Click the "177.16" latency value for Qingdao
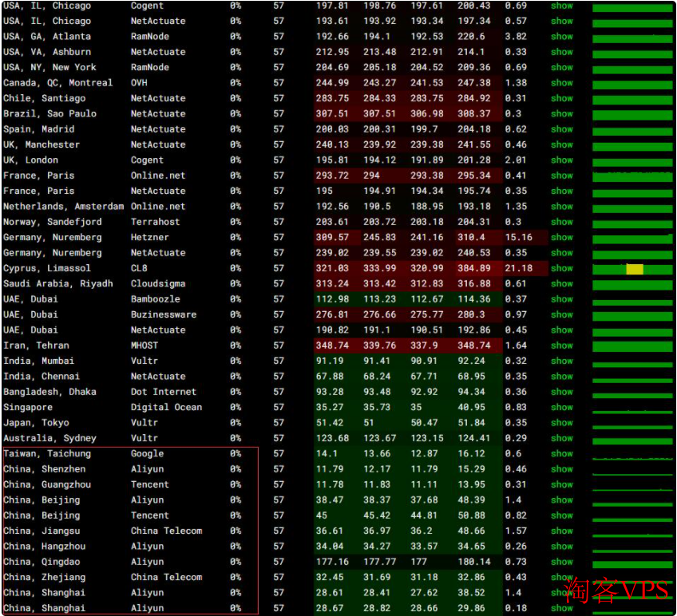The image size is (677, 616). point(332,562)
